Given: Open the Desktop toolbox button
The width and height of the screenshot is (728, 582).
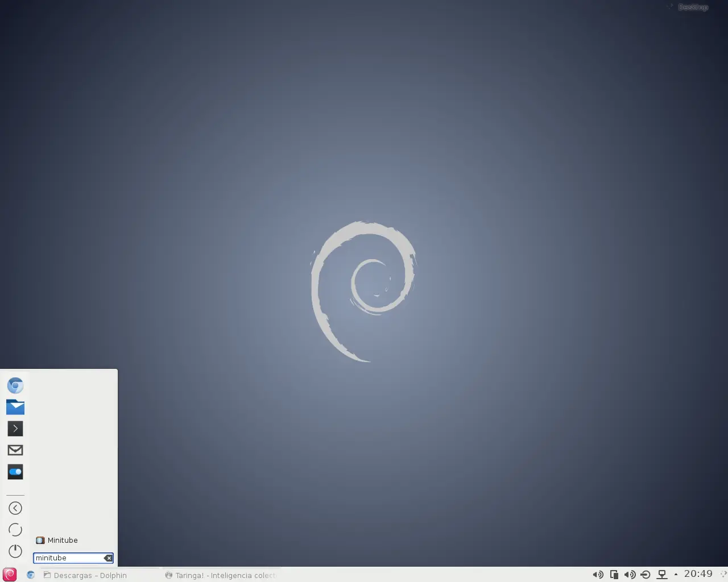Looking at the screenshot, I should coord(689,7).
